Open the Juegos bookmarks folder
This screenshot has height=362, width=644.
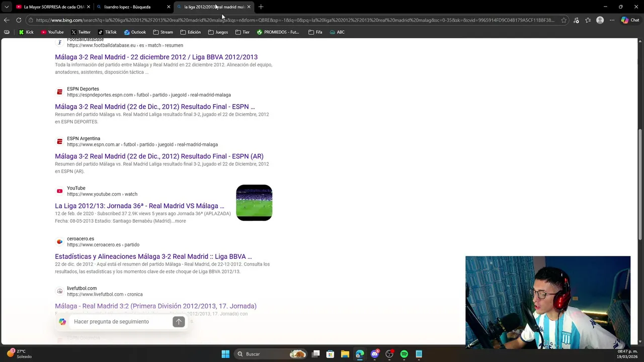click(218, 32)
